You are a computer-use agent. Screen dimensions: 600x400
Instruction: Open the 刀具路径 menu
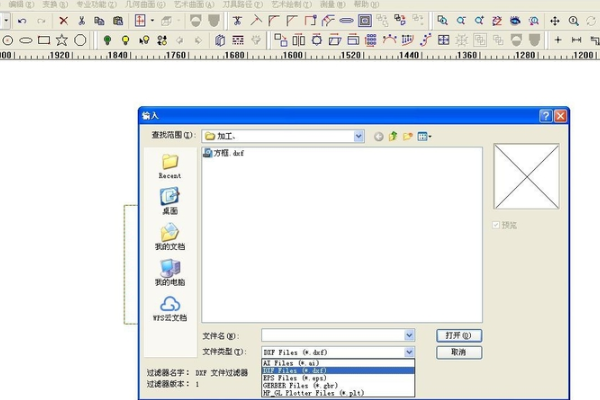click(243, 5)
